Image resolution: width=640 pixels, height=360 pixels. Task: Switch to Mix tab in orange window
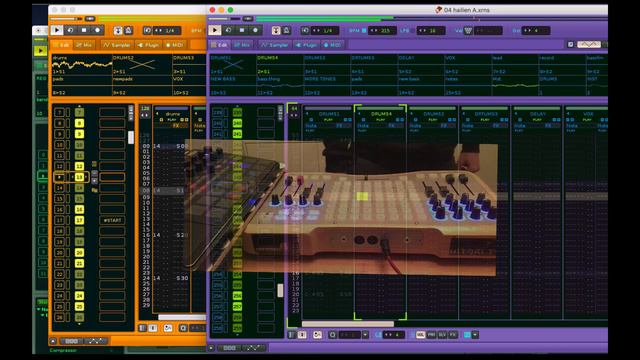coord(84,45)
